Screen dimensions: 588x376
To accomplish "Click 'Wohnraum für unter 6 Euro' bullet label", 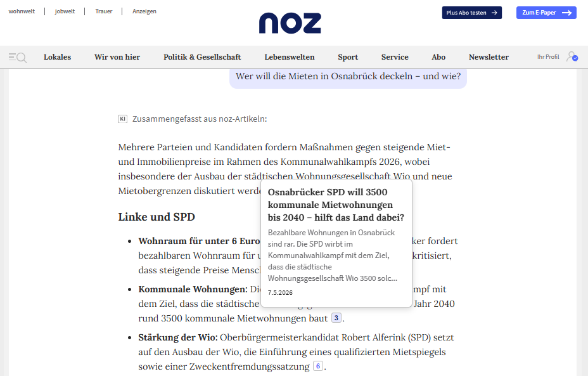I will [x=199, y=241].
